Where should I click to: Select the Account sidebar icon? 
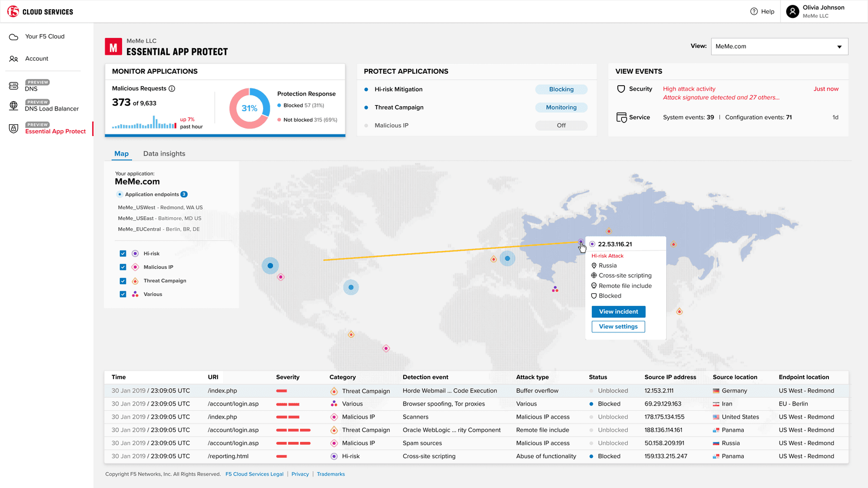click(x=13, y=59)
